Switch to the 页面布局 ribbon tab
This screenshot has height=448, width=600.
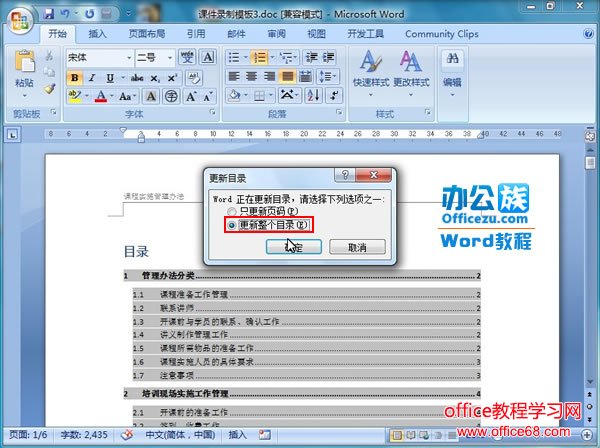click(x=147, y=34)
